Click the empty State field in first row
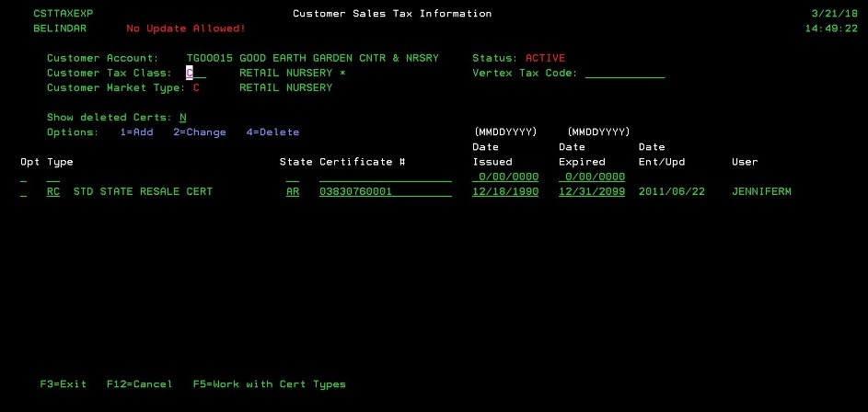Screen dimensions: 868x412 292,177
